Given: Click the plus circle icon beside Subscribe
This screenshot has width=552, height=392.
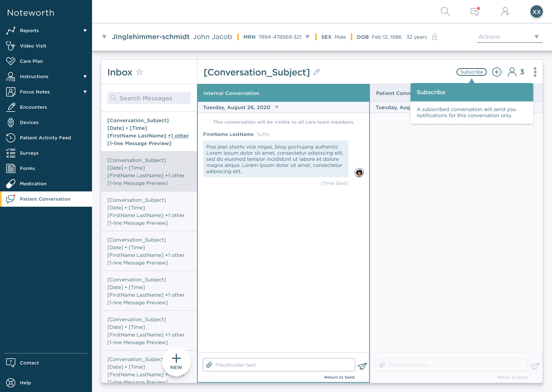Looking at the screenshot, I should click(497, 72).
